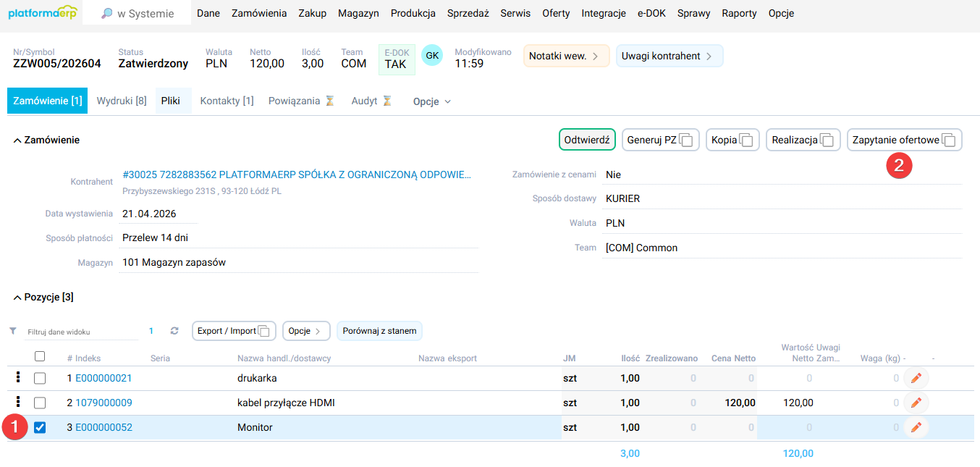Viewport: 980px width, 467px height.
Task: Uncheck the Monitor row checkbox
Action: point(40,427)
